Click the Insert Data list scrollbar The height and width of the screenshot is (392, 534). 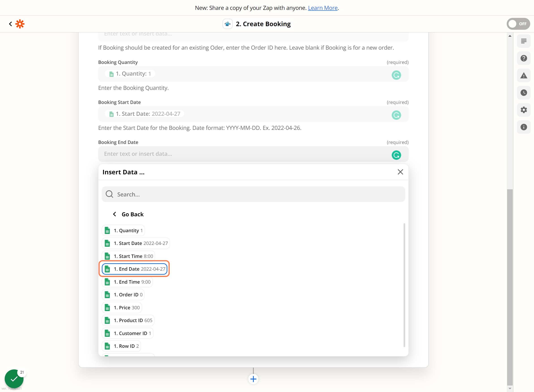coord(404,285)
